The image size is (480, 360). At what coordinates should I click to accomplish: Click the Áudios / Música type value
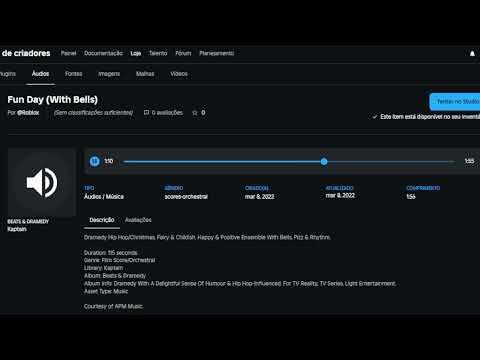104,197
